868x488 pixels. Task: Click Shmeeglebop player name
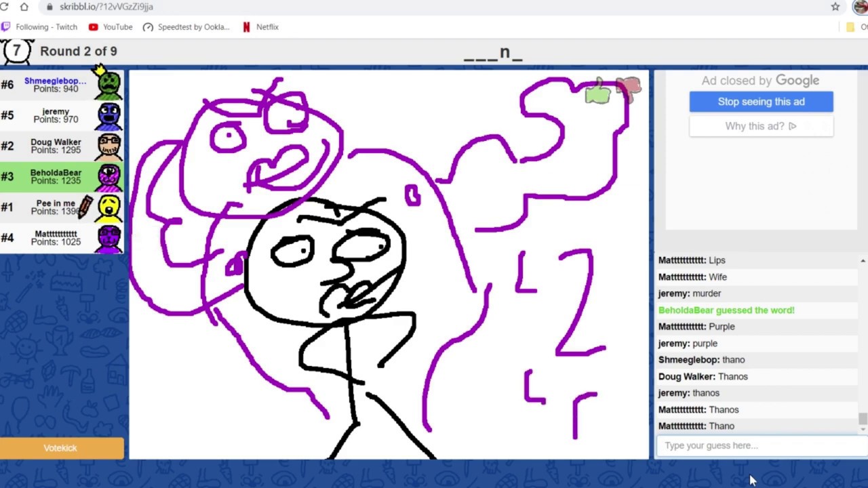pos(55,81)
